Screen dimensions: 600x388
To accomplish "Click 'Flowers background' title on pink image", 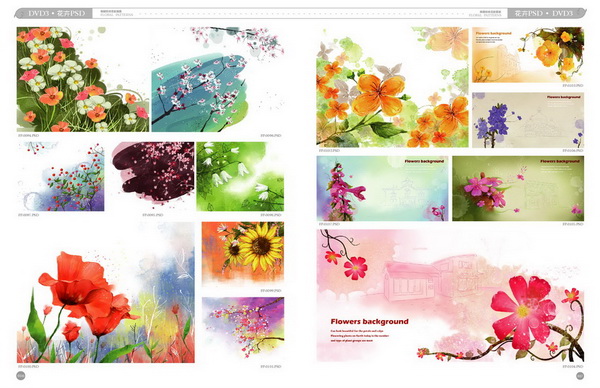I will pos(369,321).
